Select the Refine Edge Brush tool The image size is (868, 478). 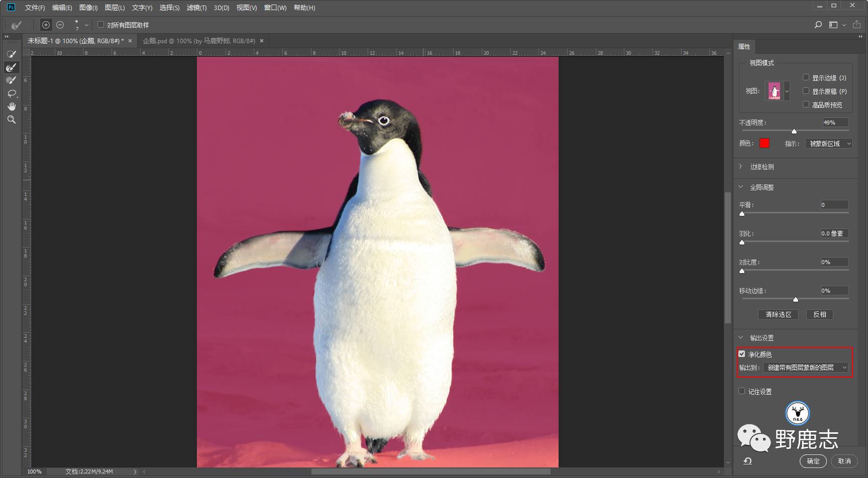tap(11, 67)
